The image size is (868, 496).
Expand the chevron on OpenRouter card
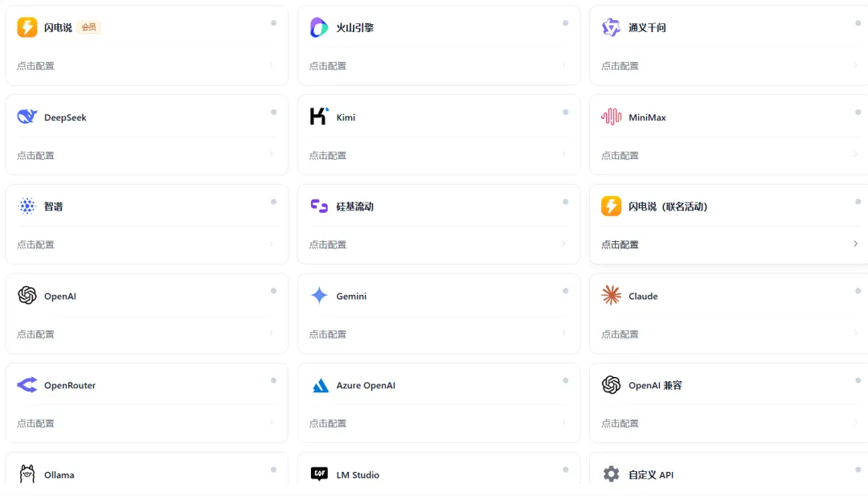272,422
